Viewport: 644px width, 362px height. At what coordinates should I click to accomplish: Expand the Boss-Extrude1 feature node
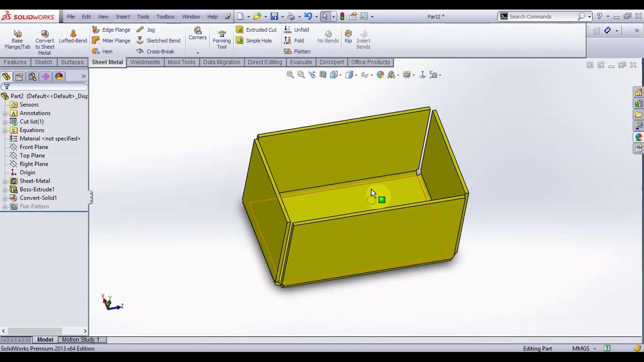point(5,190)
